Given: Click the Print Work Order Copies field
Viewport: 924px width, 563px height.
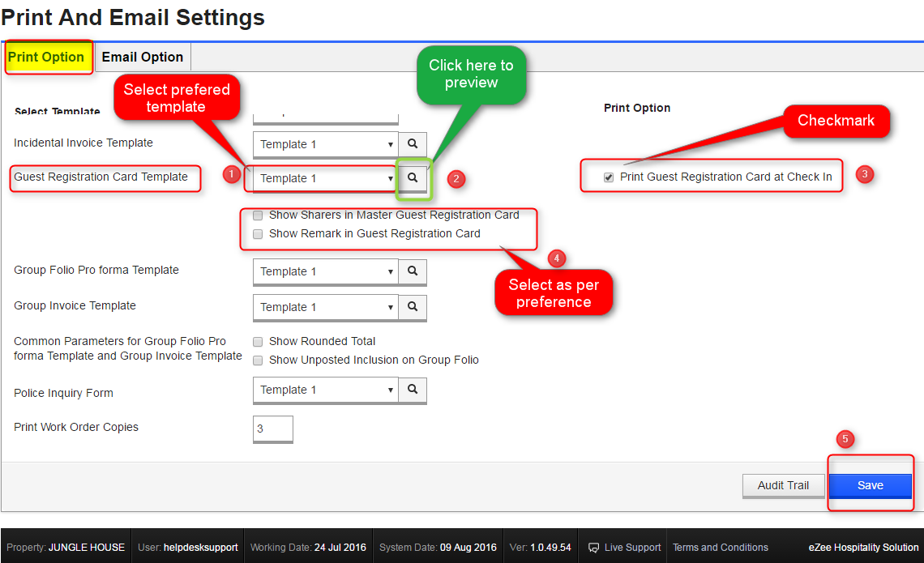Looking at the screenshot, I should tap(272, 429).
